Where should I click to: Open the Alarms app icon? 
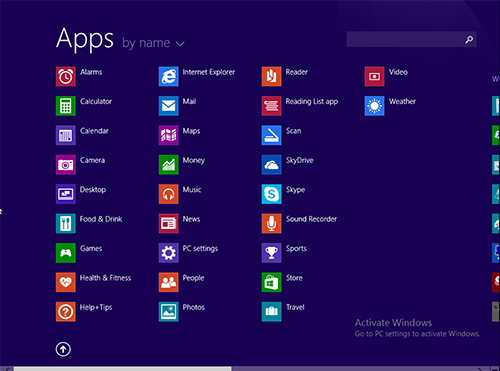coord(65,76)
